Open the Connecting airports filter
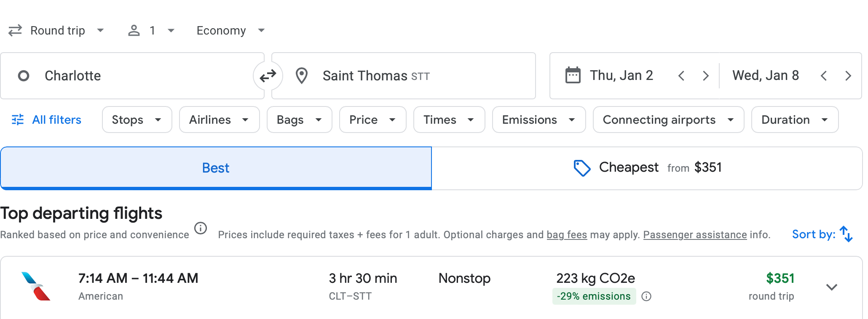 668,120
